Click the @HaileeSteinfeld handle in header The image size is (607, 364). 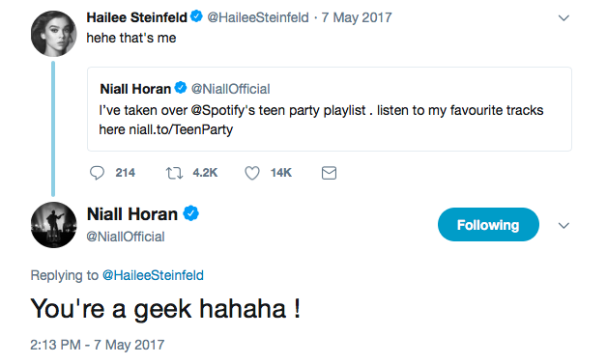(x=258, y=17)
